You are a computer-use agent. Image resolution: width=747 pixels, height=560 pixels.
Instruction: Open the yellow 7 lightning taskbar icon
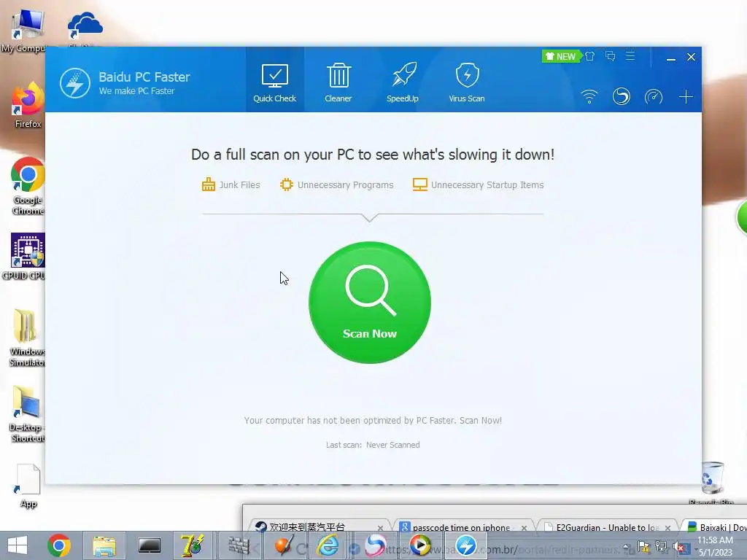[193, 545]
